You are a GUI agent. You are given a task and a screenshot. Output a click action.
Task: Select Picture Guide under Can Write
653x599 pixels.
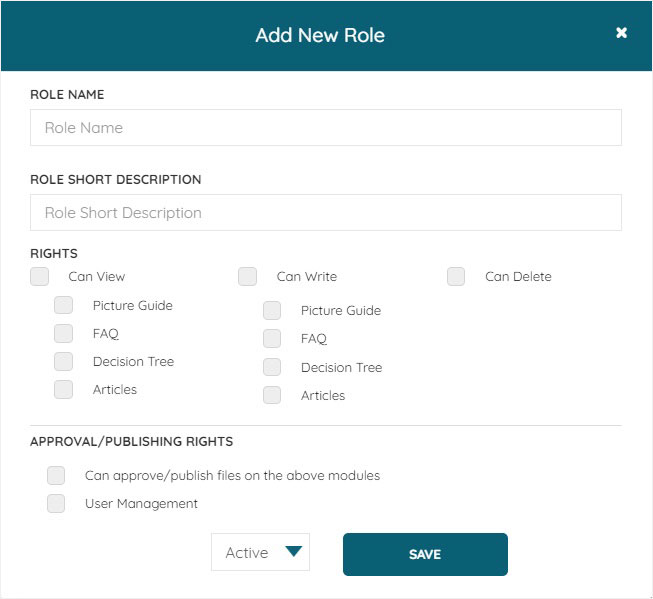[272, 311]
